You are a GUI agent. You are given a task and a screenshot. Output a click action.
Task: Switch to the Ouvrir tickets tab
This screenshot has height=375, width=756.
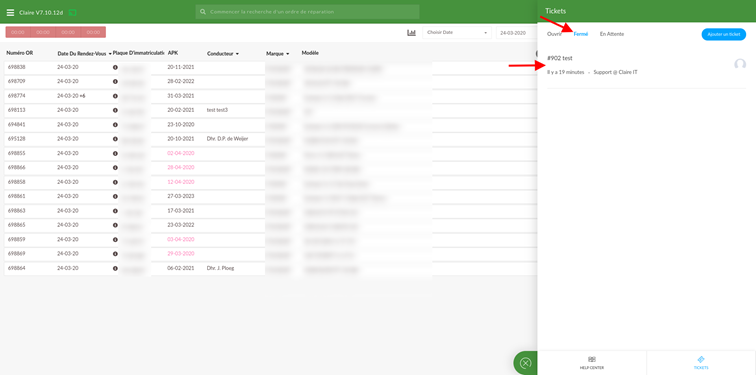[554, 34]
